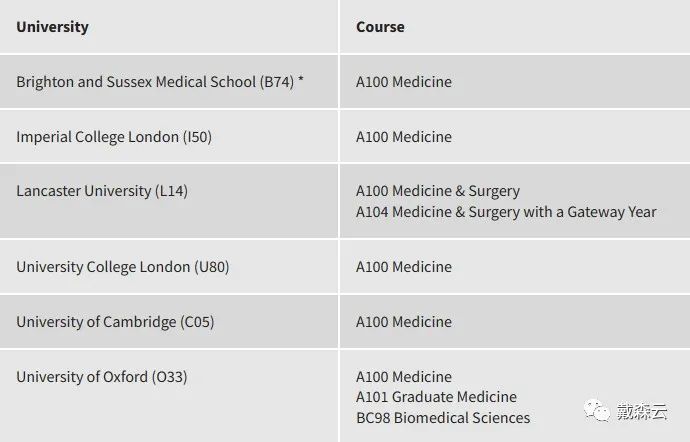Click A100 Medicine & Surgery text
Viewport: 690px width, 442px height.
(438, 191)
